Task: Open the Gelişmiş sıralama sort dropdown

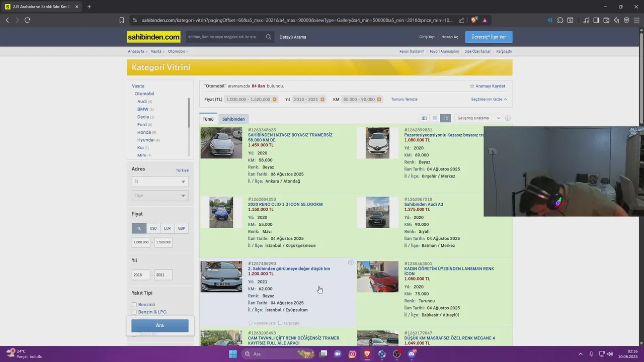Action: coord(478,118)
